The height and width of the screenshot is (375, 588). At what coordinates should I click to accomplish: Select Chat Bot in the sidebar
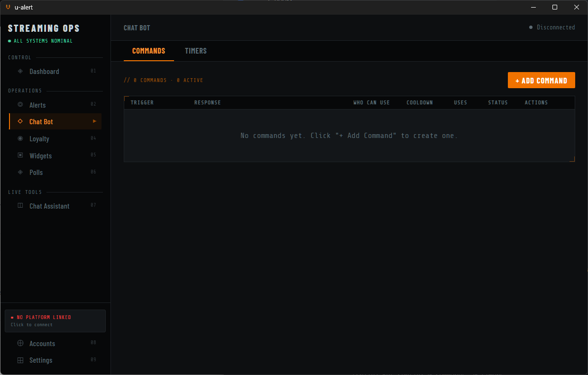[55, 121]
